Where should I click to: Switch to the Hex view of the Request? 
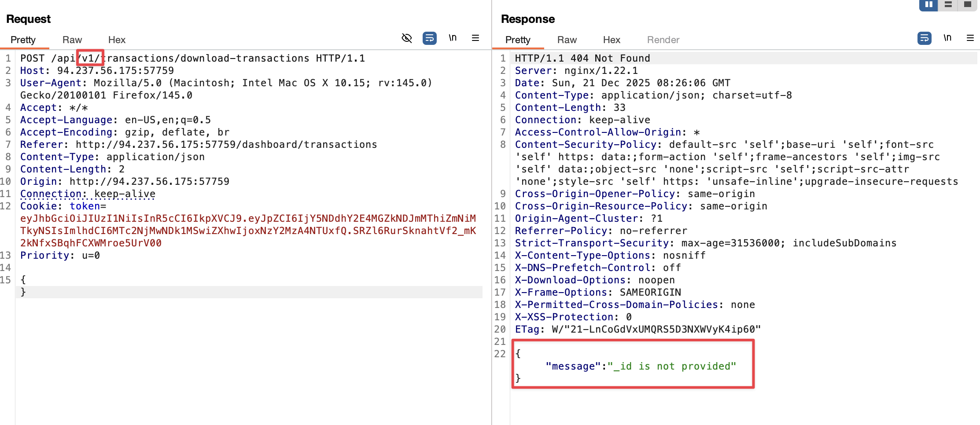pyautogui.click(x=116, y=40)
